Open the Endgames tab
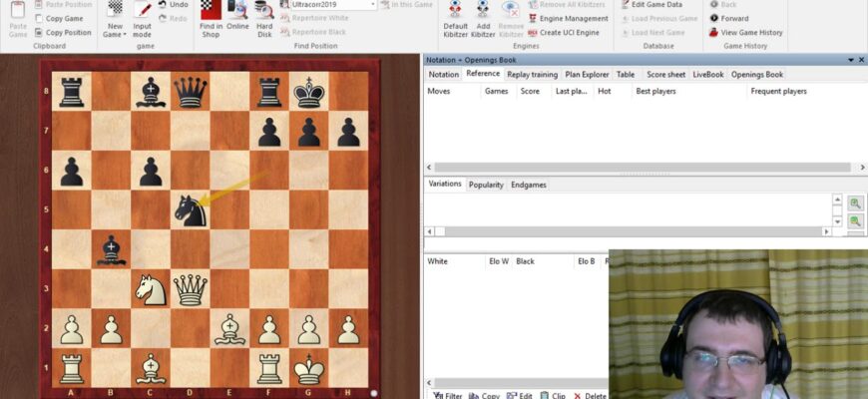The image size is (868, 399). [528, 185]
